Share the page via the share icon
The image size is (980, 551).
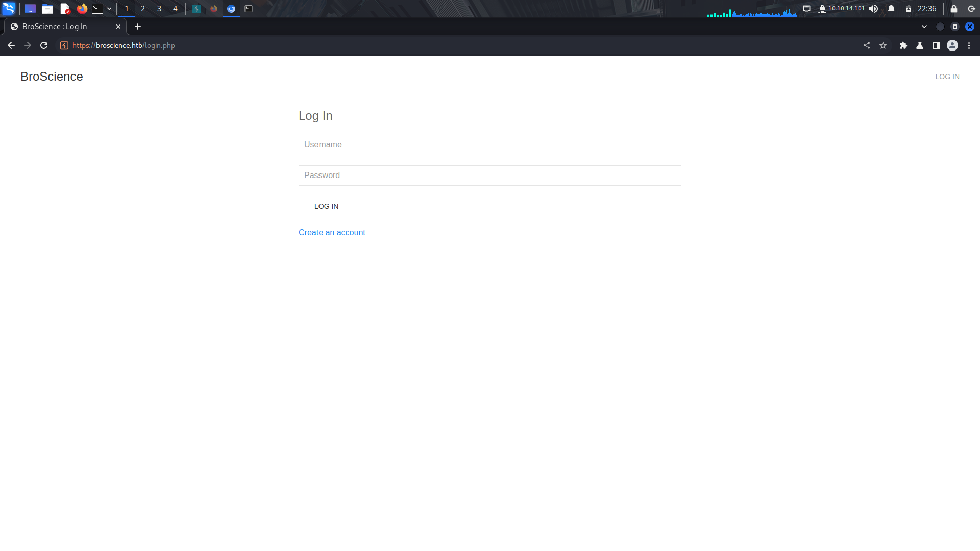(867, 45)
